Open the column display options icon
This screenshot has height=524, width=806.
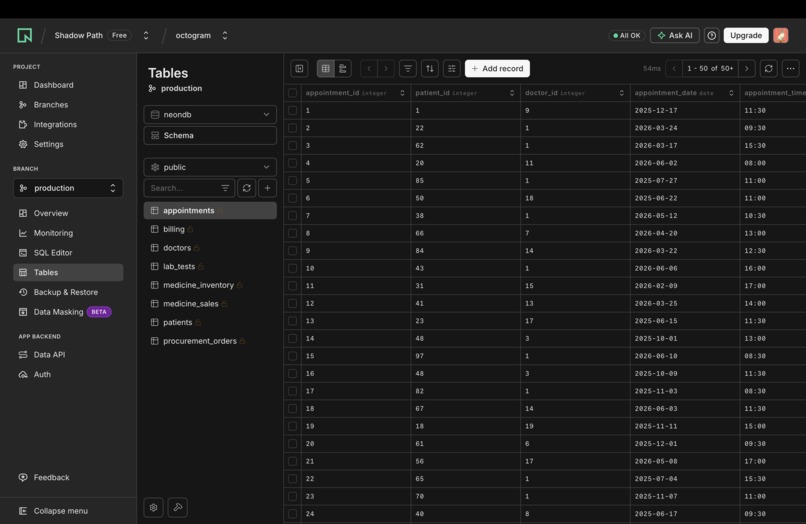coord(452,68)
